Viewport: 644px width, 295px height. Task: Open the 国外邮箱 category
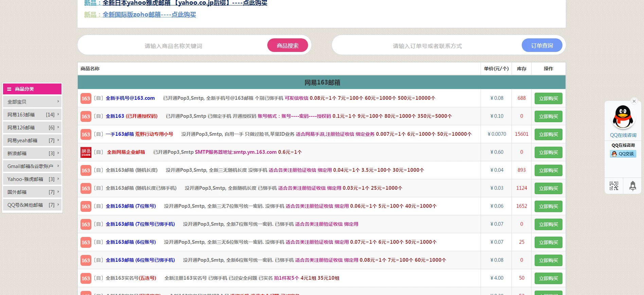pos(32,192)
